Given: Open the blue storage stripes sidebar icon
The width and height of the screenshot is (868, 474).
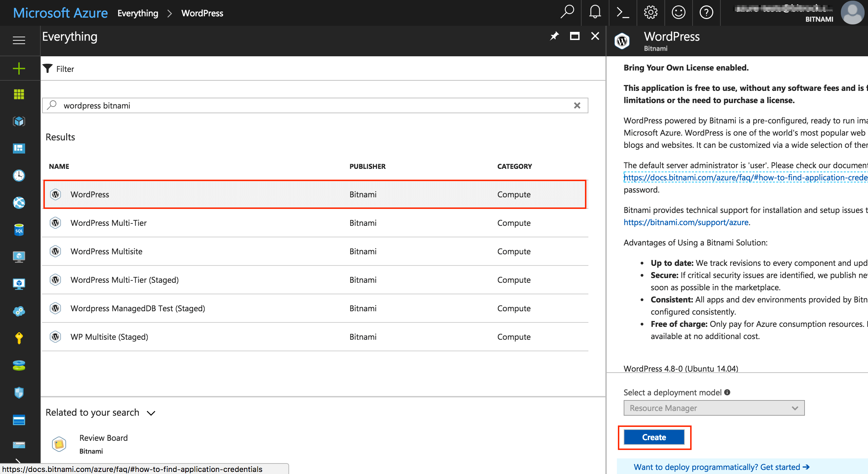Looking at the screenshot, I should tap(19, 420).
